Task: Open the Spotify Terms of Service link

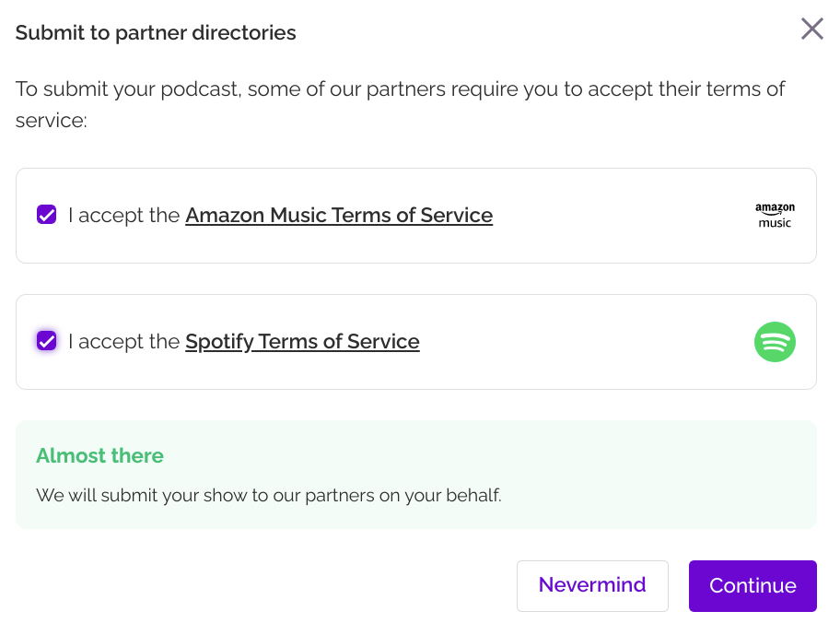Action: pos(302,342)
